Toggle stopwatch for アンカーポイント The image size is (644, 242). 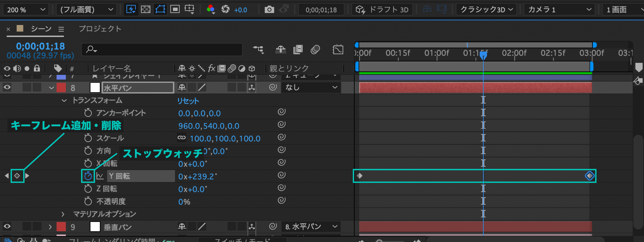pyautogui.click(x=88, y=112)
